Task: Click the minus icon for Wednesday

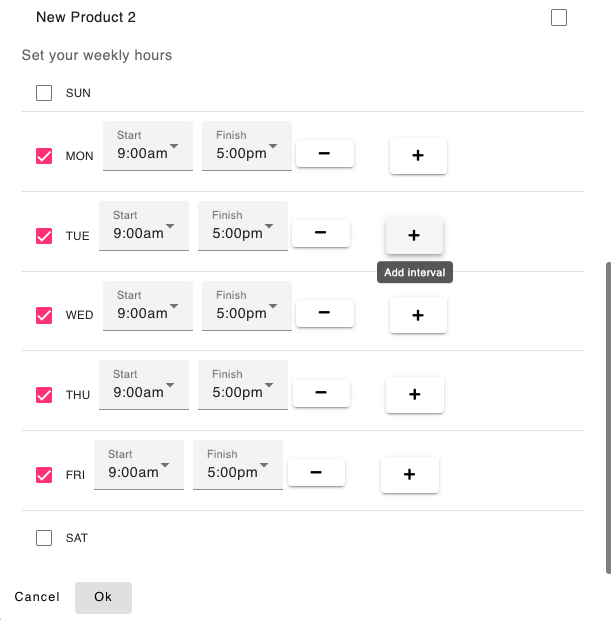Action: pos(324,313)
